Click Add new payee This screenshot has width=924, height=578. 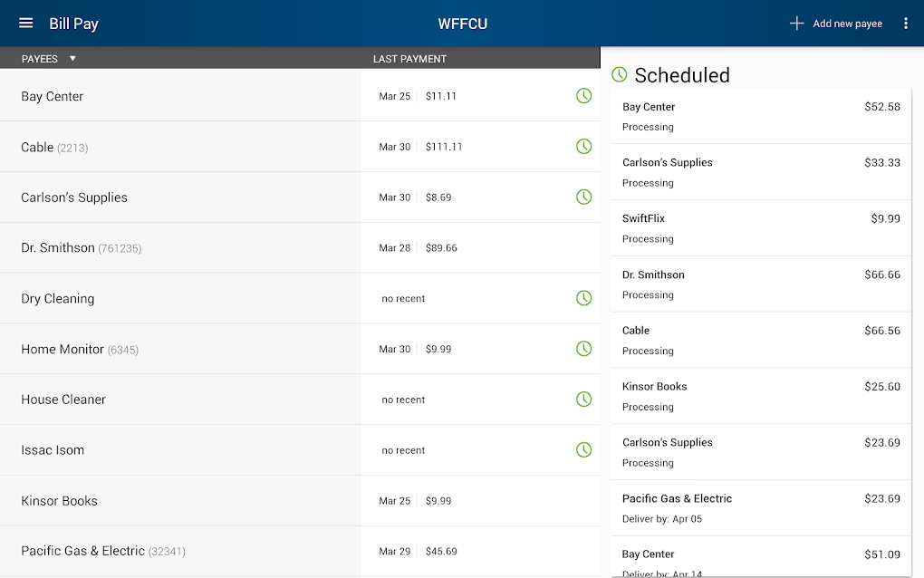[x=835, y=23]
